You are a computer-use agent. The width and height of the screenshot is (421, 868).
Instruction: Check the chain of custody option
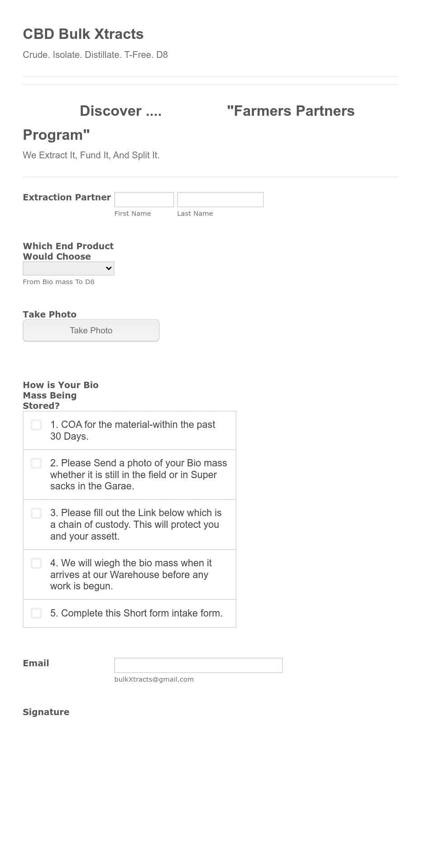click(36, 513)
